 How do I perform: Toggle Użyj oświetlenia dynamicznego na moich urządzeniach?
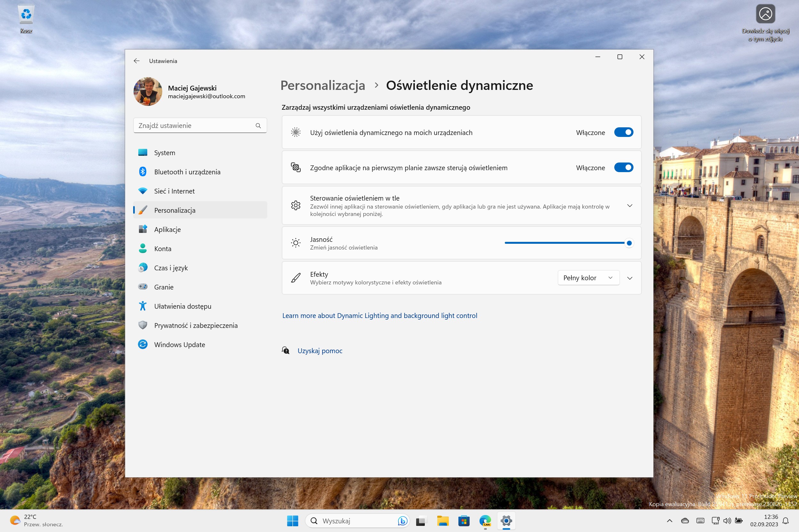[624, 132]
